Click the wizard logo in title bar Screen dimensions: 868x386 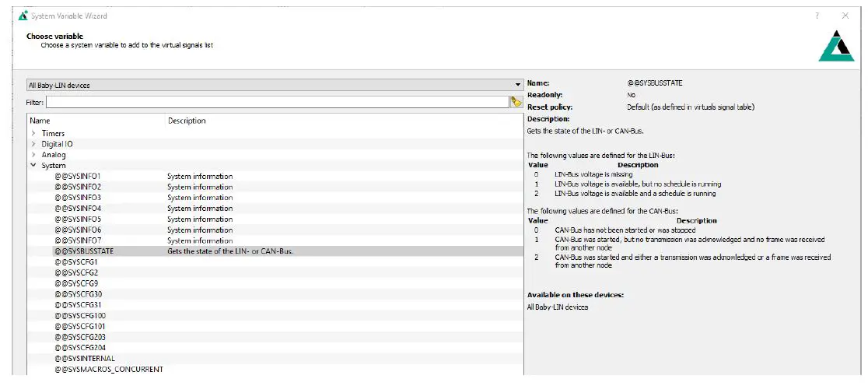tap(23, 16)
